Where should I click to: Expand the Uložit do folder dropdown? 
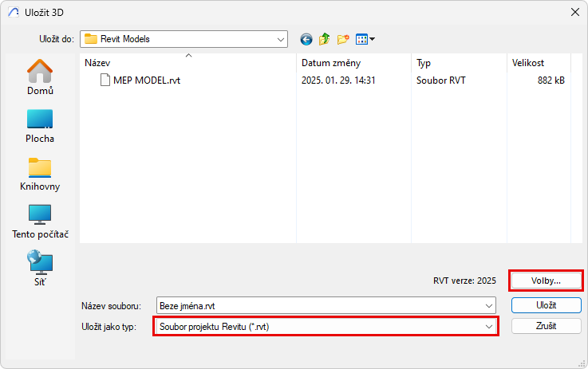pos(281,39)
